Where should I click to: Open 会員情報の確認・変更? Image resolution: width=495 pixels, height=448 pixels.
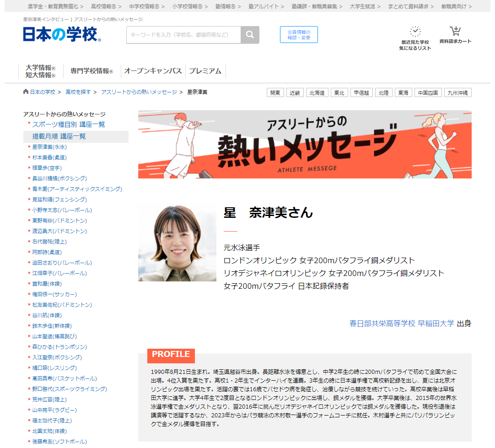(299, 34)
